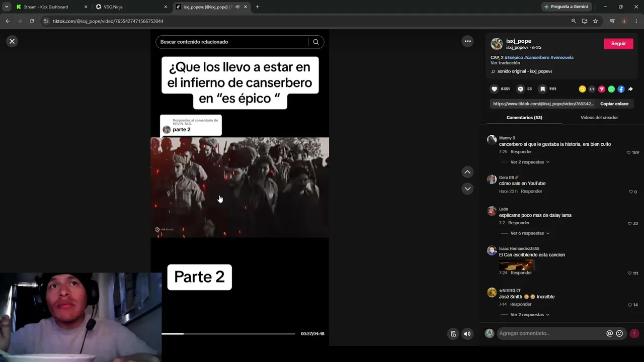Expand 2 replies under José Smith comment
Viewport: 644px width, 362px height.
click(x=530, y=315)
